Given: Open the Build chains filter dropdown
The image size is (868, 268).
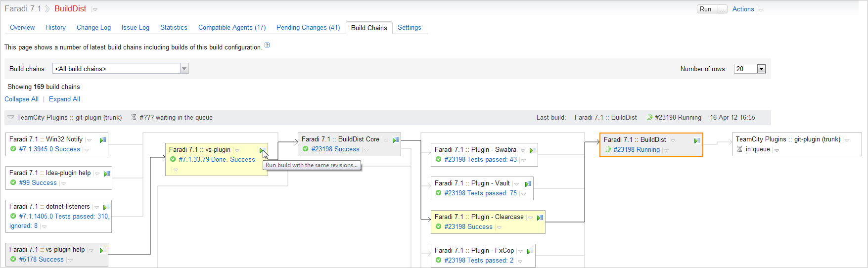Looking at the screenshot, I should tap(184, 69).
